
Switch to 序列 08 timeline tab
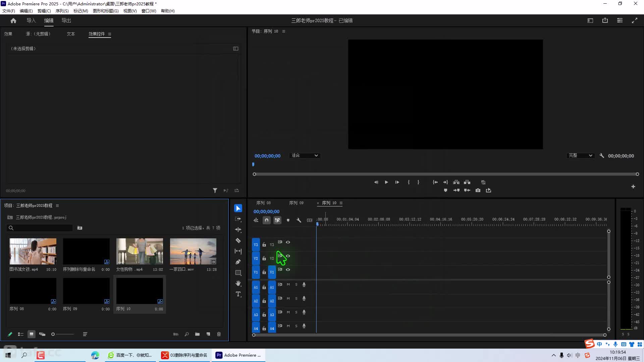point(264,203)
